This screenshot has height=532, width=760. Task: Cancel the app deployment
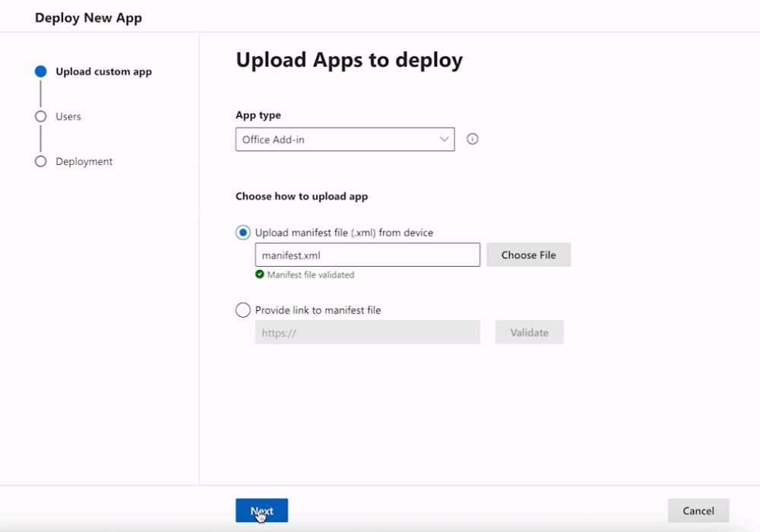[x=698, y=511]
